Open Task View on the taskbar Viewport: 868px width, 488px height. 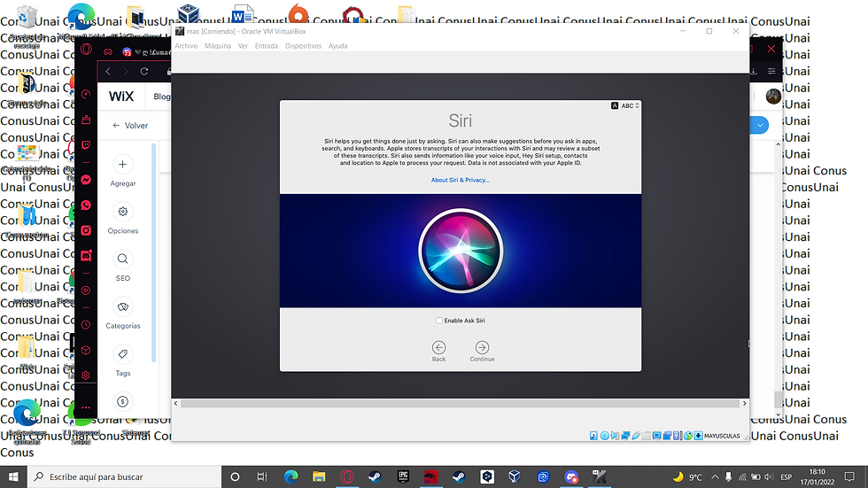coord(262,476)
